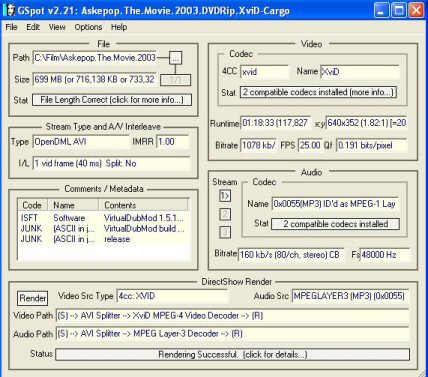
Task: Click audio codec Name field '0x0055(MP3)'
Action: 335,204
